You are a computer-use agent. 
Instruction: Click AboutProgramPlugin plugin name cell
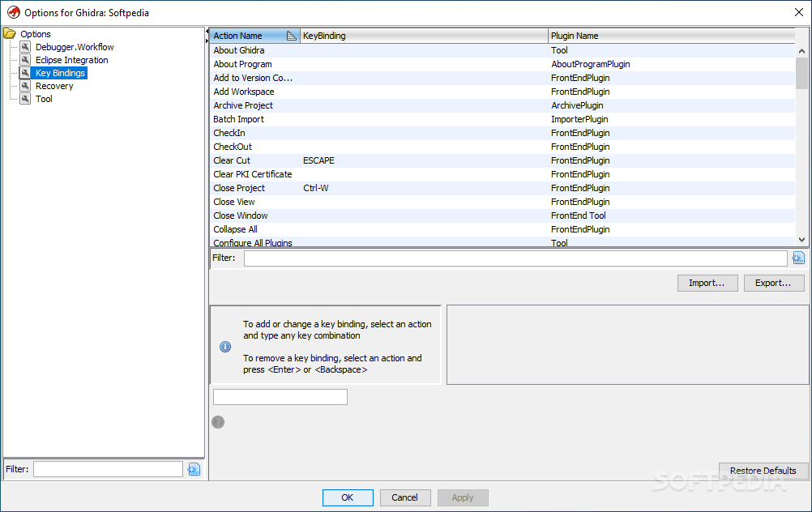pyautogui.click(x=671, y=64)
